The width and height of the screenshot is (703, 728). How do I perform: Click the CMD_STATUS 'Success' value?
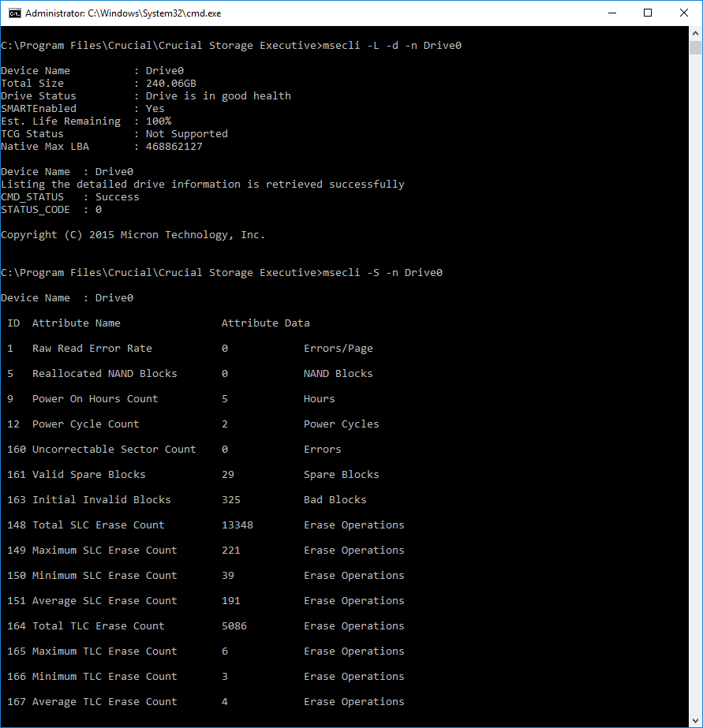117,197
